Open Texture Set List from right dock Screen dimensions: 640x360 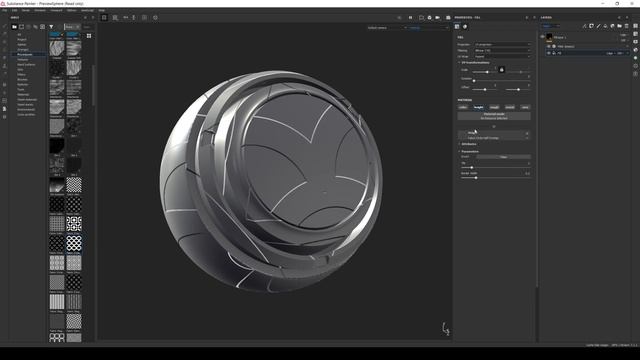click(636, 26)
